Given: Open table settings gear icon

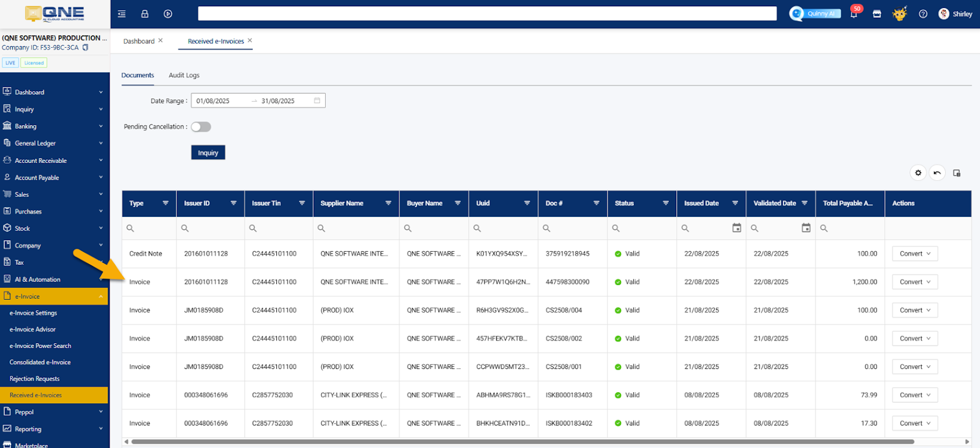Looking at the screenshot, I should pyautogui.click(x=918, y=173).
